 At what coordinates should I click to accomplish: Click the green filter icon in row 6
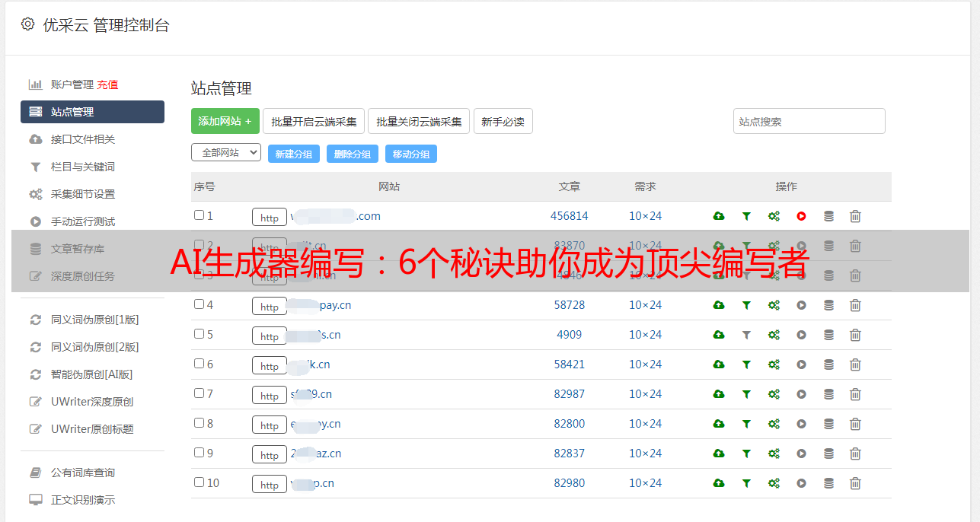[746, 364]
